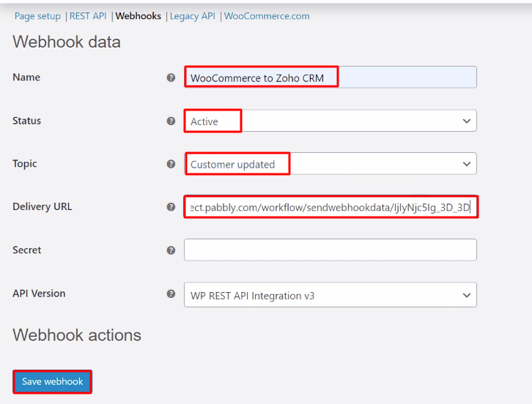Open the Topic dropdown showing Customer updated
532x404 pixels.
tap(330, 164)
